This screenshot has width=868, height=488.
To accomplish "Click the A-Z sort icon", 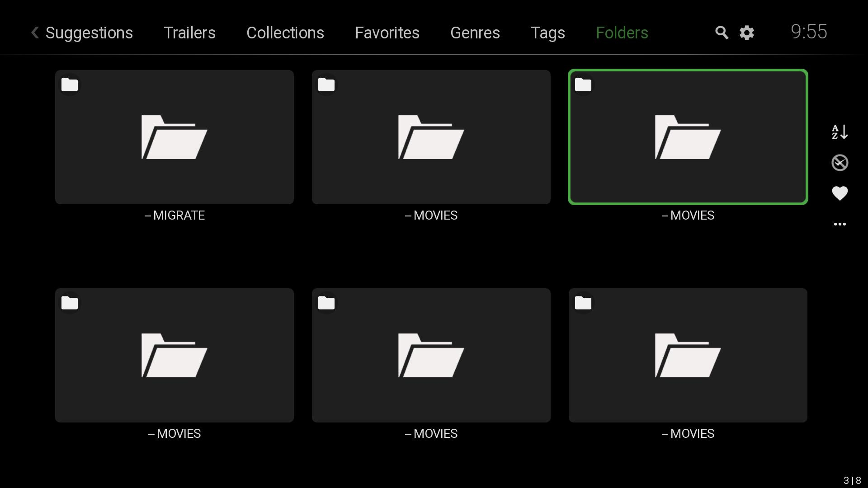I will pyautogui.click(x=840, y=132).
